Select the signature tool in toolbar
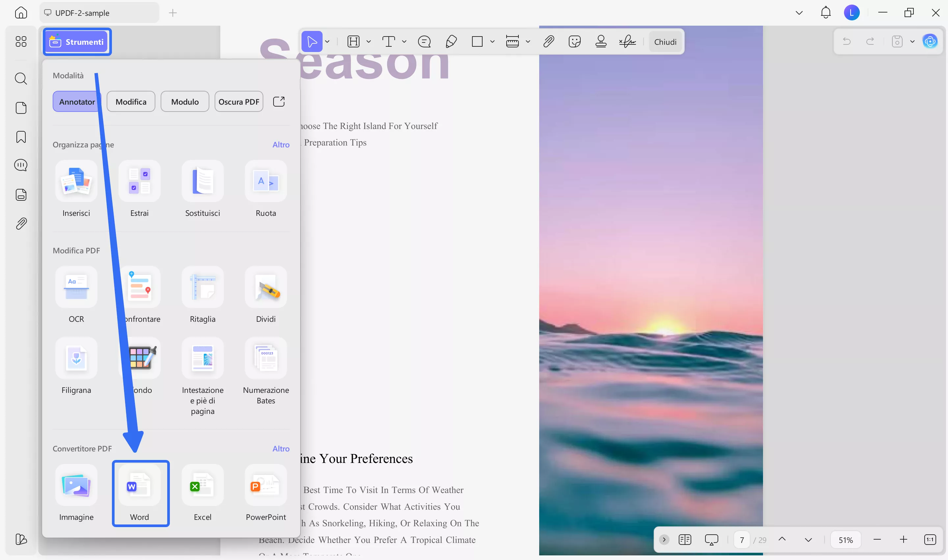Image resolution: width=948 pixels, height=560 pixels. click(627, 41)
